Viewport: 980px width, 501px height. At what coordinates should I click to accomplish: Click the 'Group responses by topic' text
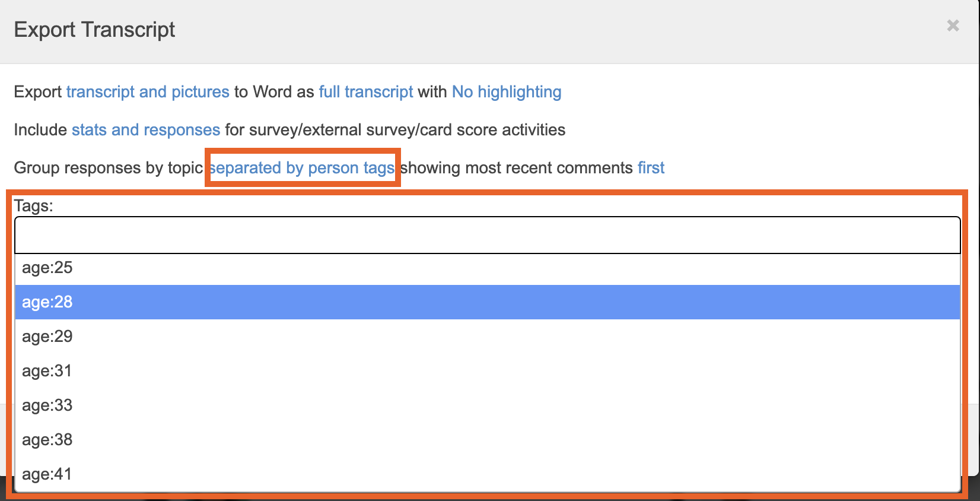(x=108, y=168)
